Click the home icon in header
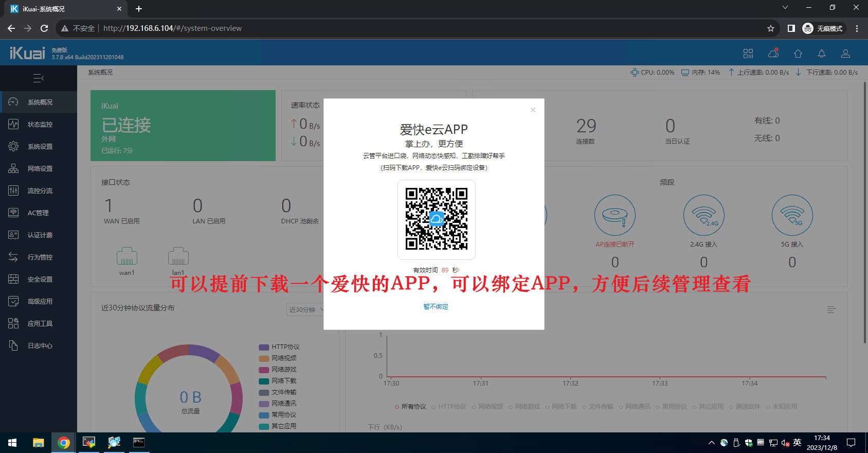The height and width of the screenshot is (453, 868). [x=798, y=54]
